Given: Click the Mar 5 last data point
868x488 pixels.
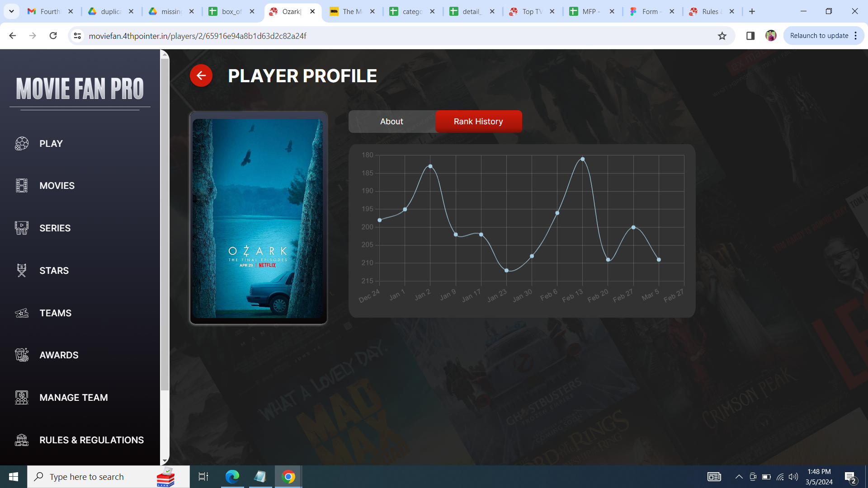Looking at the screenshot, I should point(659,260).
